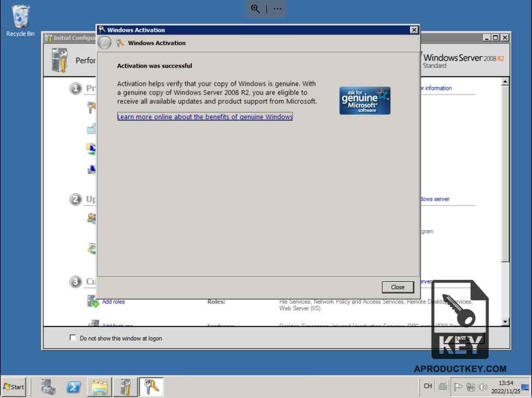Click the network tray icon
Viewport: 532px width, 398px height.
point(471,386)
